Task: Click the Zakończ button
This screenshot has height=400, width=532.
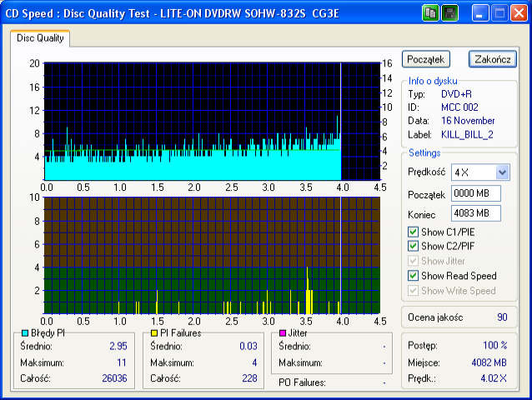Action: 493,59
